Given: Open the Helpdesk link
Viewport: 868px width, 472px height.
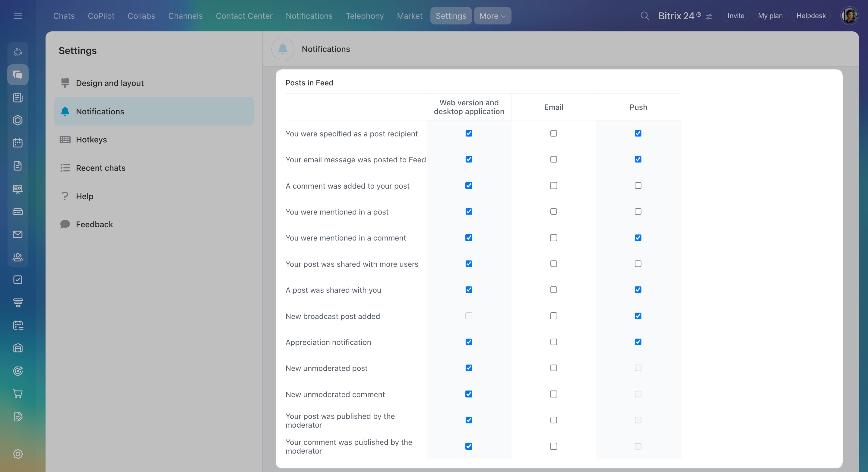Looking at the screenshot, I should pos(811,16).
